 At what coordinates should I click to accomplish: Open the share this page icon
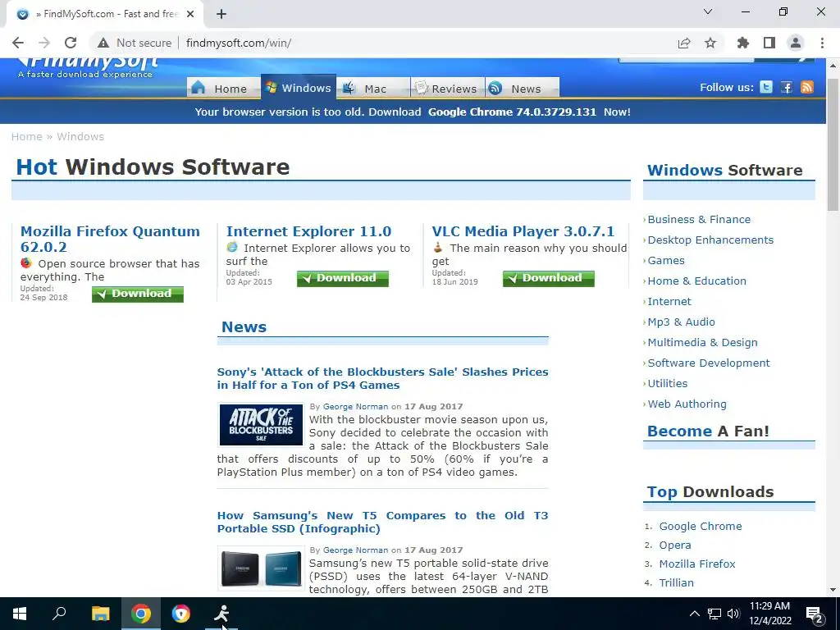point(684,43)
